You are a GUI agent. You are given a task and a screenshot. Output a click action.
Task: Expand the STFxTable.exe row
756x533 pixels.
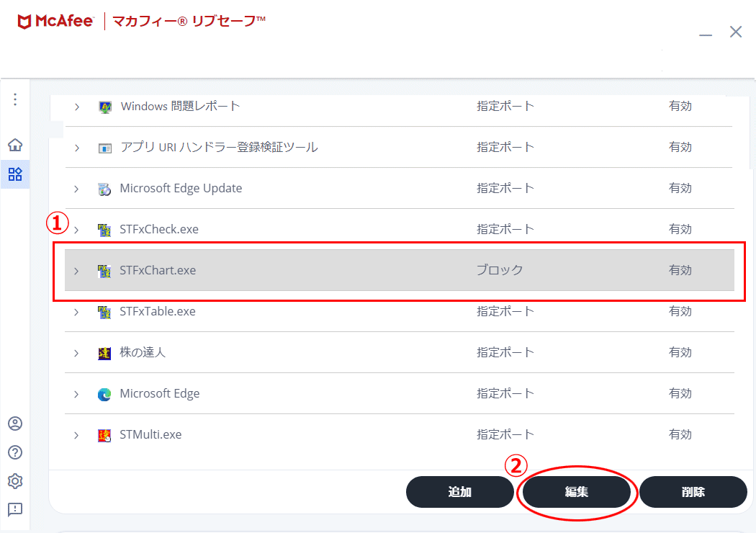(x=76, y=312)
